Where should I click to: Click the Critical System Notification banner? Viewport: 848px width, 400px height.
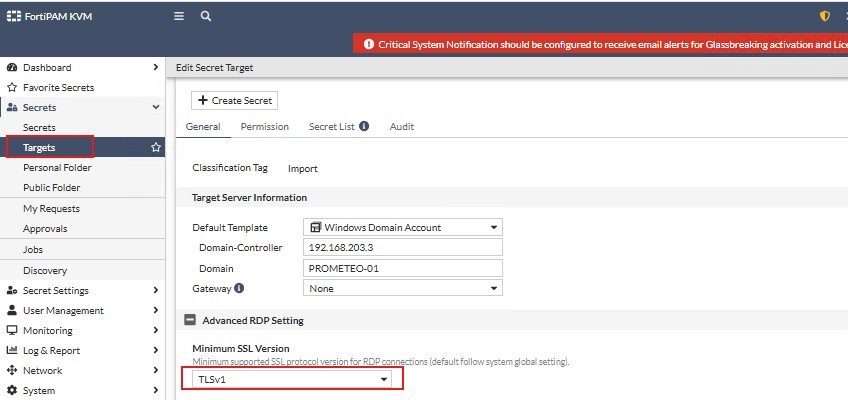600,44
